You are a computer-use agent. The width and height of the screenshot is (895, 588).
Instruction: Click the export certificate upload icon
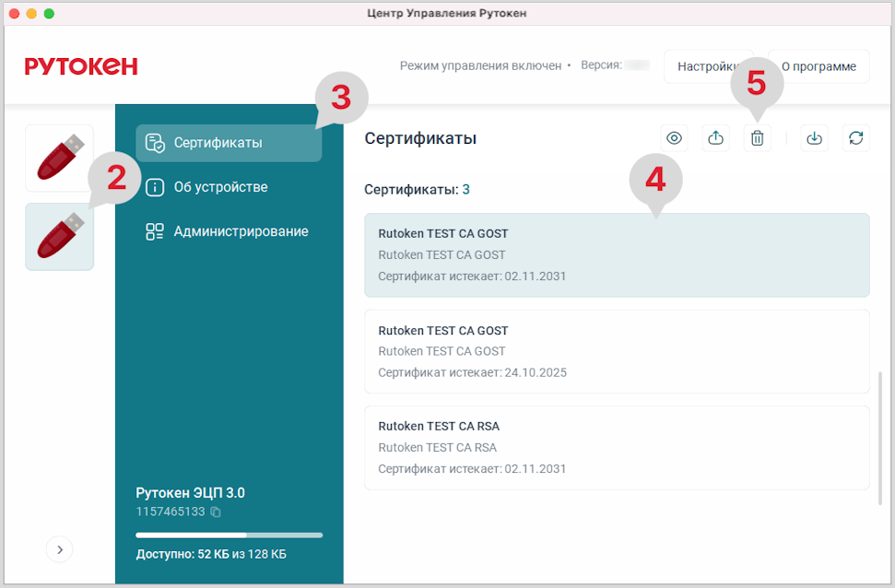coord(716,138)
